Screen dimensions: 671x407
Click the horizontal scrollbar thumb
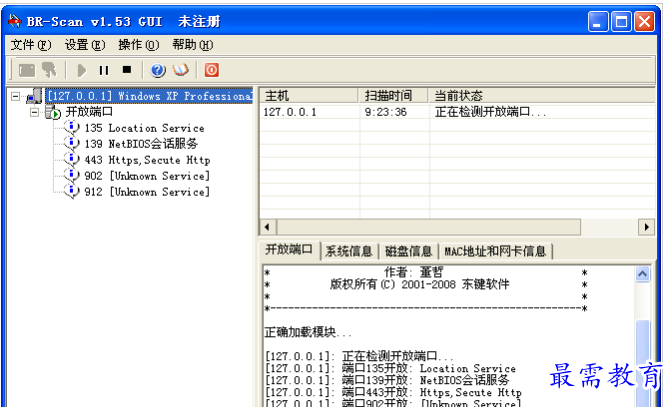[x=429, y=227]
